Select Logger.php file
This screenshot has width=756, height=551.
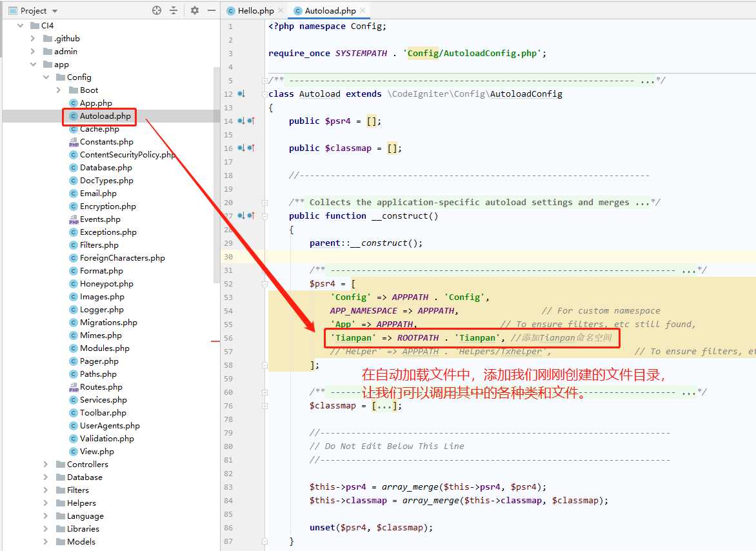tap(102, 310)
